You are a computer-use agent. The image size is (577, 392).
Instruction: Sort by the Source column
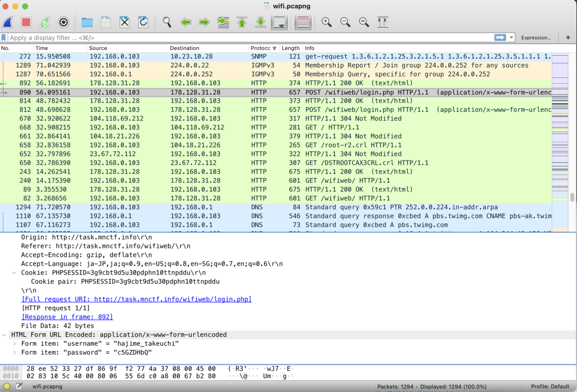[x=127, y=48]
